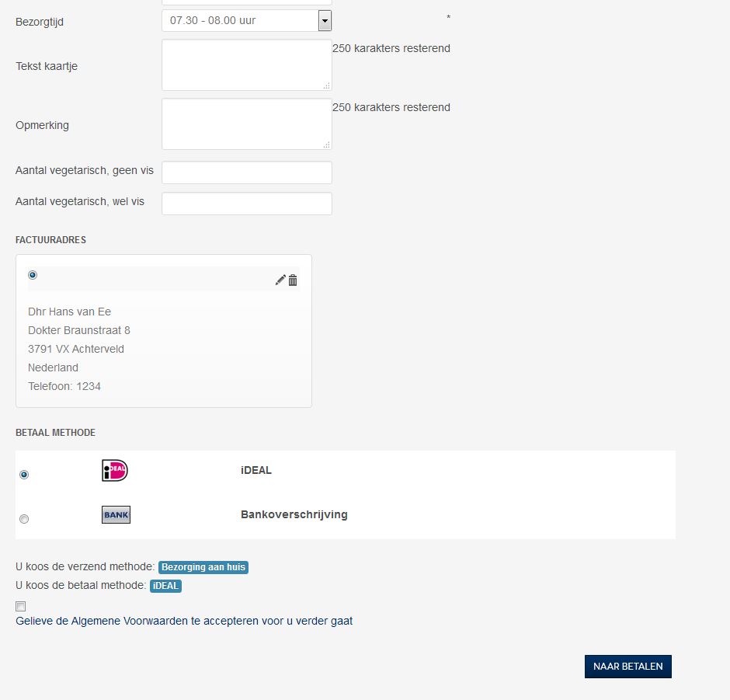
Task: Click the Bankoverschrijving payment label
Action: 294,514
